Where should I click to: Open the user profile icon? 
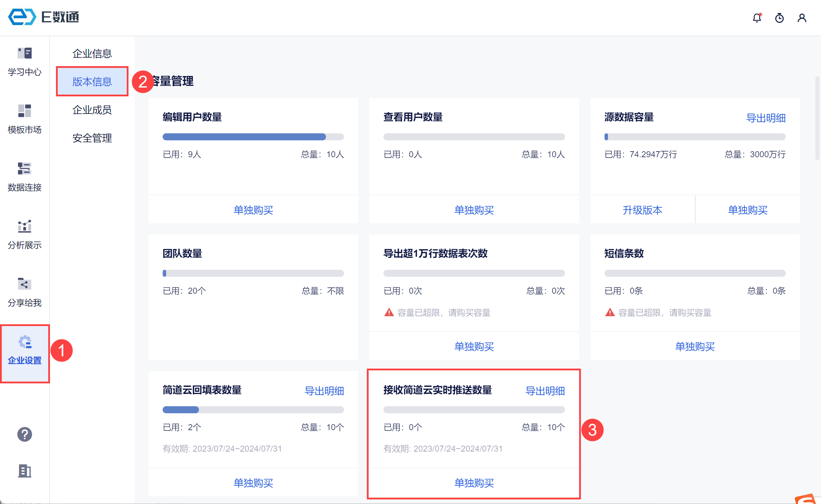click(x=802, y=18)
